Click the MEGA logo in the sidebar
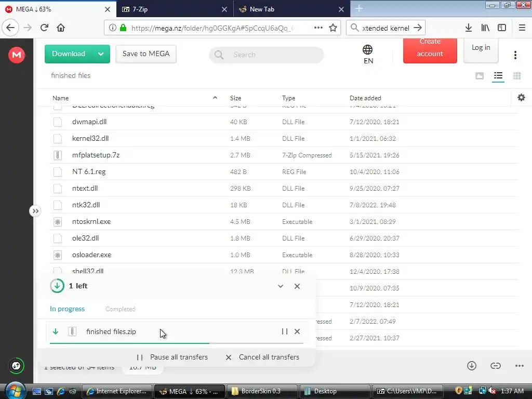532x399 pixels. pyautogui.click(x=17, y=55)
